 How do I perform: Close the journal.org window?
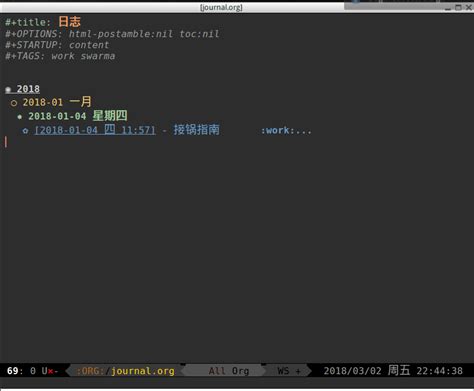click(x=469, y=7)
